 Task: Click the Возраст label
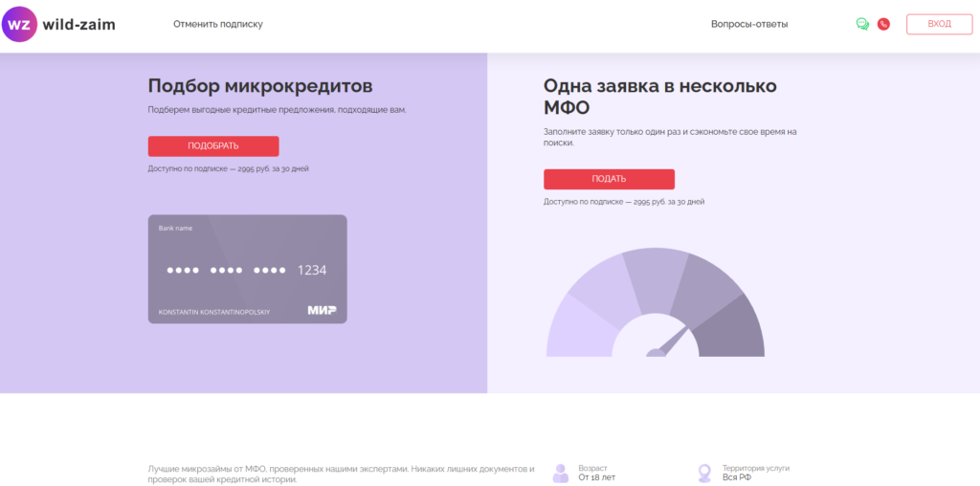click(592, 468)
